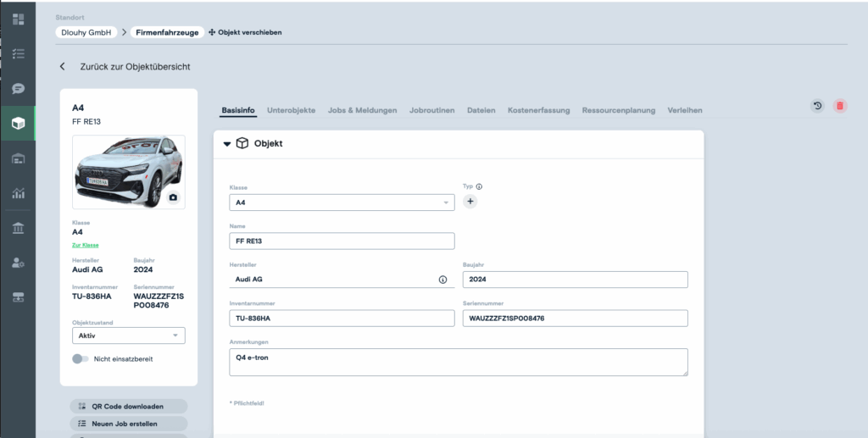Viewport: 868px width, 438px height.
Task: Open the Objektzustand dropdown showing Aktiv
Action: 128,335
